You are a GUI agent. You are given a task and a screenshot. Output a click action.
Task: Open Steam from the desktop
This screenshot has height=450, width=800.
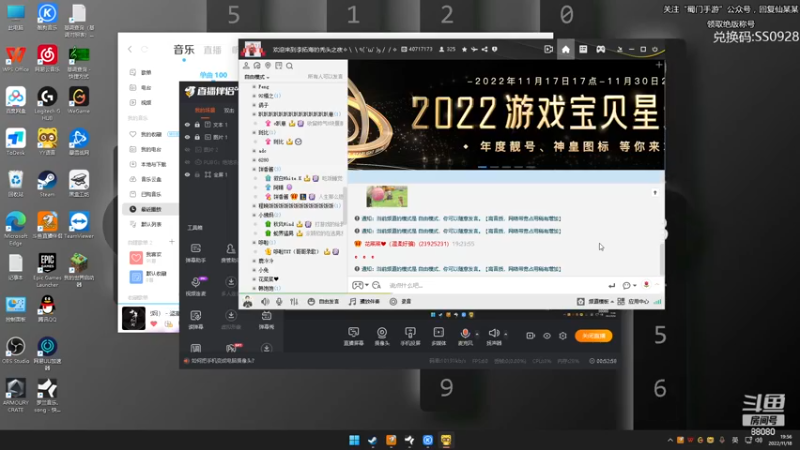pos(47,184)
